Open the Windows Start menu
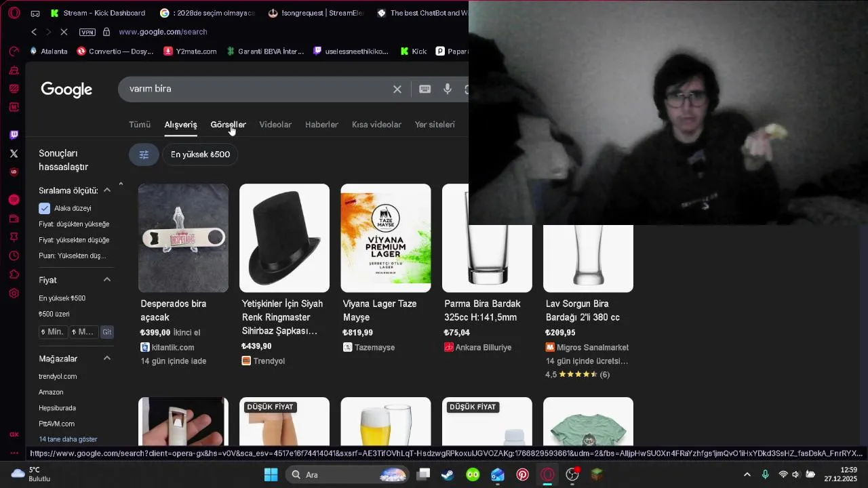868x488 pixels. pyautogui.click(x=271, y=474)
